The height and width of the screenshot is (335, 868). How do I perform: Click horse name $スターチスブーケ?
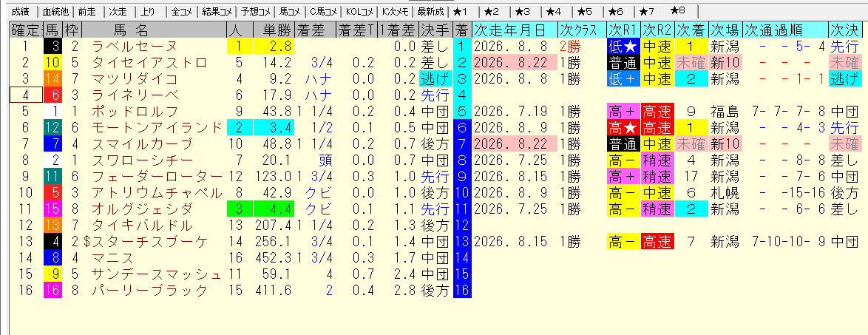[146, 241]
